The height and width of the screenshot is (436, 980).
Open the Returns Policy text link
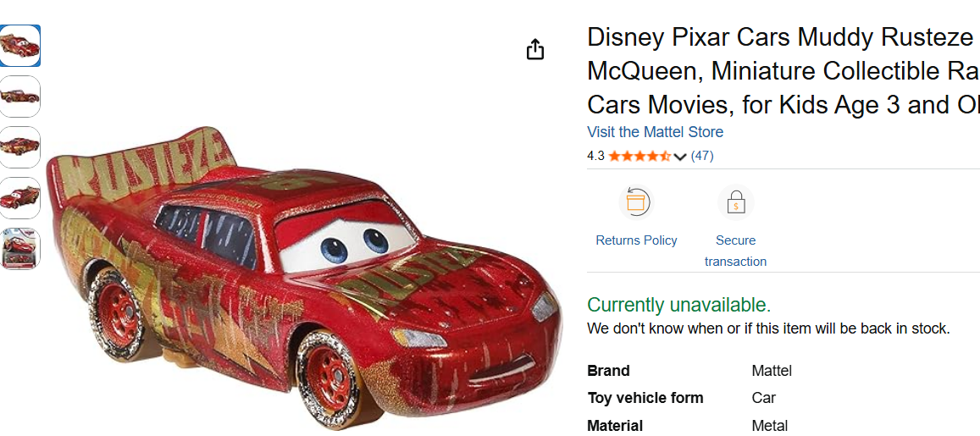tap(636, 240)
